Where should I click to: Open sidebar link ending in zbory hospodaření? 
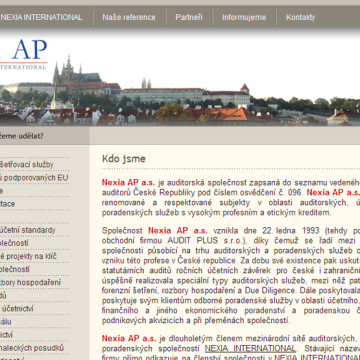point(30,283)
